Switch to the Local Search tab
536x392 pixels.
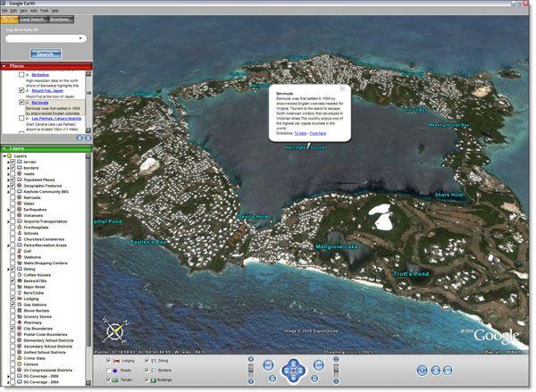(x=32, y=20)
